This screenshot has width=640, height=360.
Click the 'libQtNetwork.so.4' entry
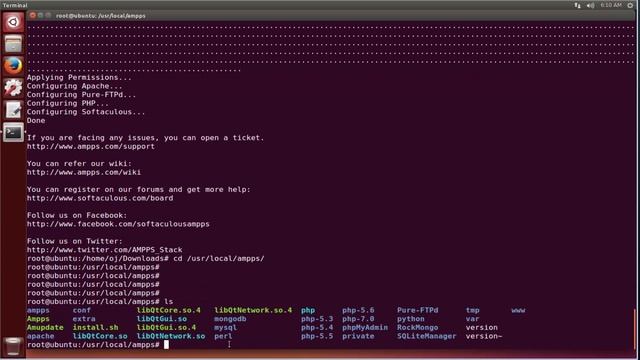(x=253, y=310)
